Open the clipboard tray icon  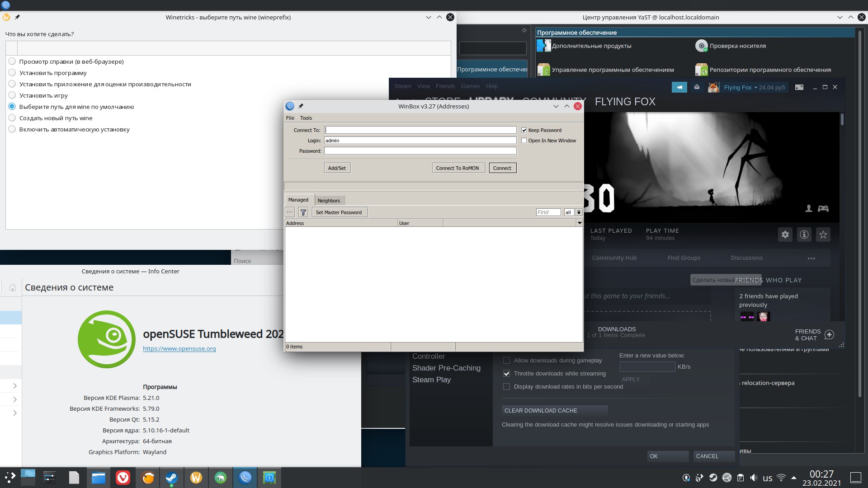tap(741, 478)
